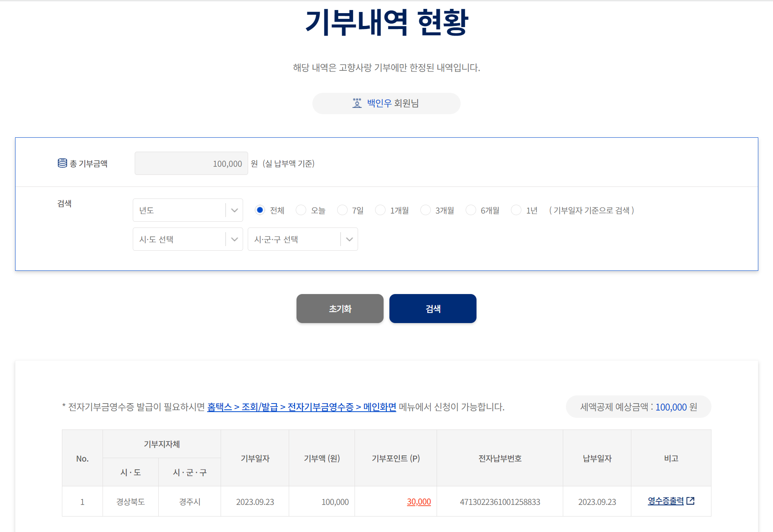Click the coin stack icon by 총 기부금액
This screenshot has width=773, height=532.
(x=62, y=163)
